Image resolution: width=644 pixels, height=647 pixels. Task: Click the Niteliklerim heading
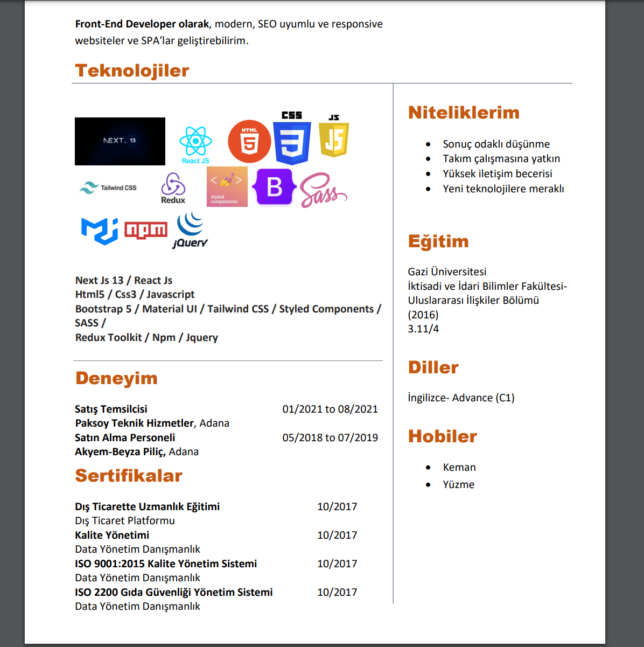click(x=464, y=113)
